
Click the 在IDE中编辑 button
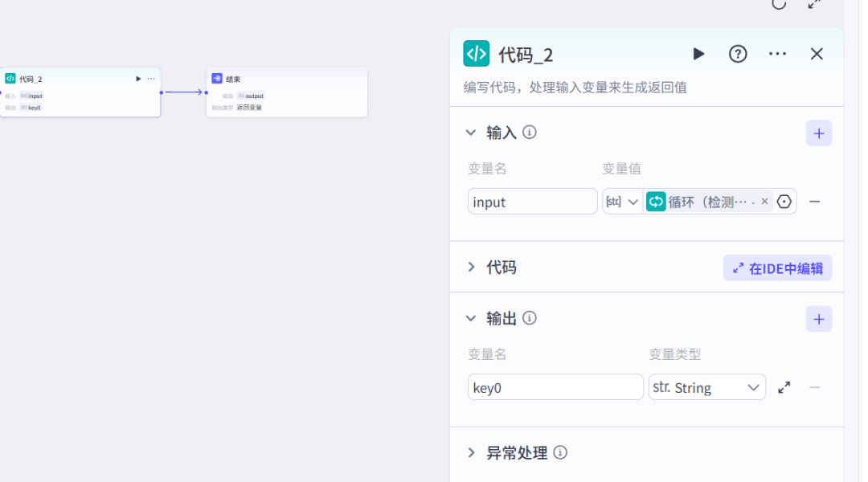777,267
